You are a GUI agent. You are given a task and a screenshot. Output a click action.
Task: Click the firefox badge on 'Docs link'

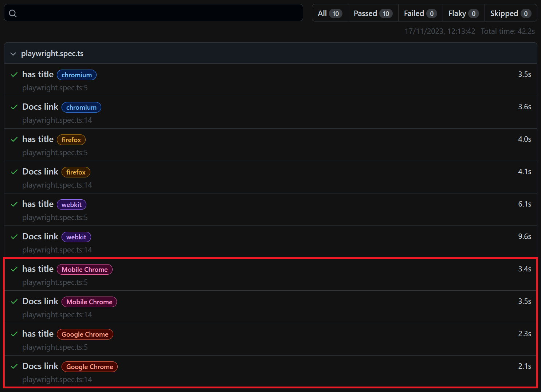click(x=76, y=172)
